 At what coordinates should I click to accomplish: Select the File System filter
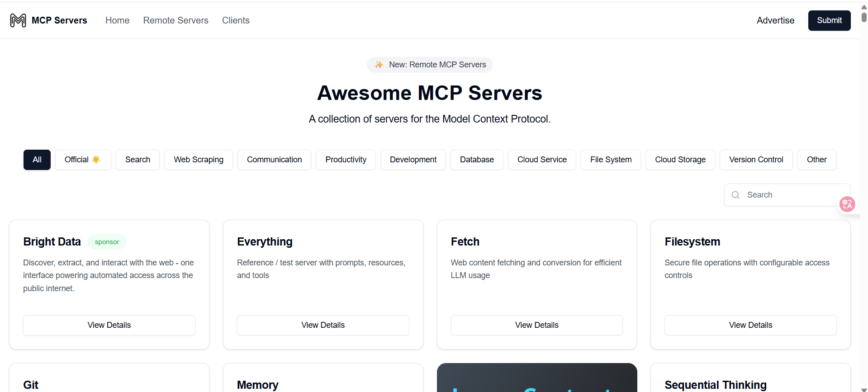[x=611, y=160]
